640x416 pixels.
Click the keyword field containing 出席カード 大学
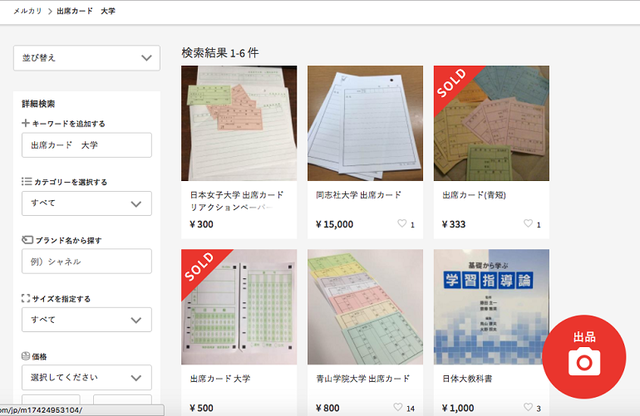(x=87, y=145)
